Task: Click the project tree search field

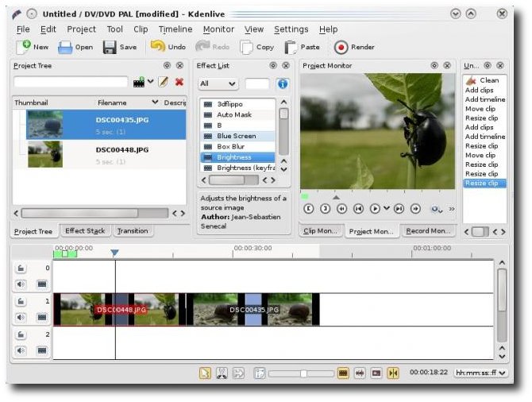Action: pyautogui.click(x=71, y=82)
